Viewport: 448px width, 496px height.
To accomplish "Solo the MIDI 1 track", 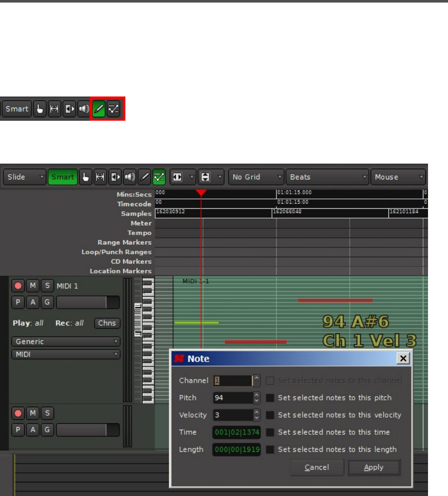I will pyautogui.click(x=47, y=286).
